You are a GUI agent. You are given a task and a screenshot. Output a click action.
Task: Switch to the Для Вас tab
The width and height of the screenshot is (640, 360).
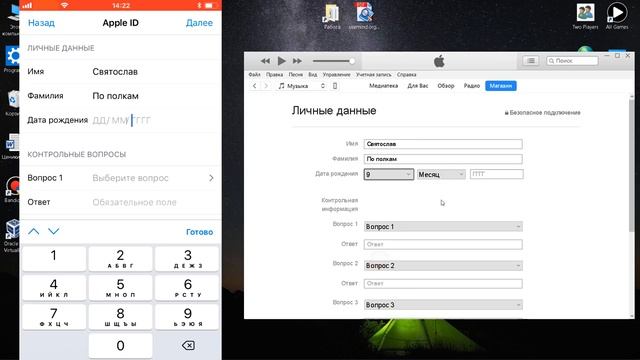pos(418,86)
